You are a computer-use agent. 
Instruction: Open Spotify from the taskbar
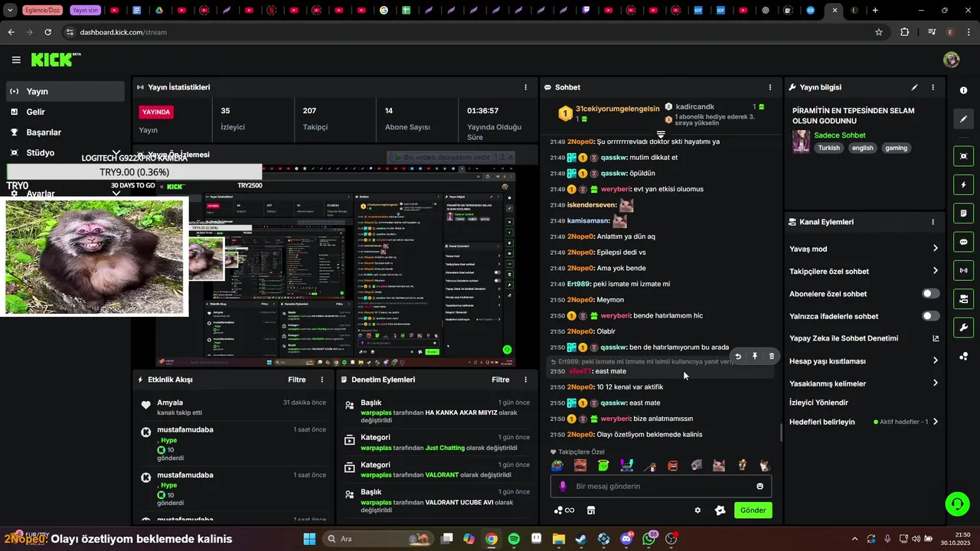[x=514, y=539]
